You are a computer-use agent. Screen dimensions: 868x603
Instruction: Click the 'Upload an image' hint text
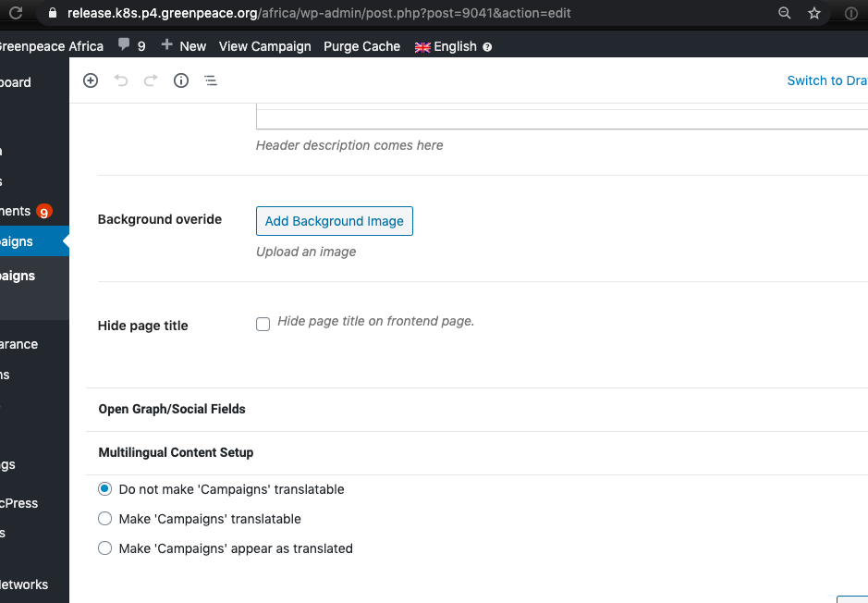click(306, 252)
